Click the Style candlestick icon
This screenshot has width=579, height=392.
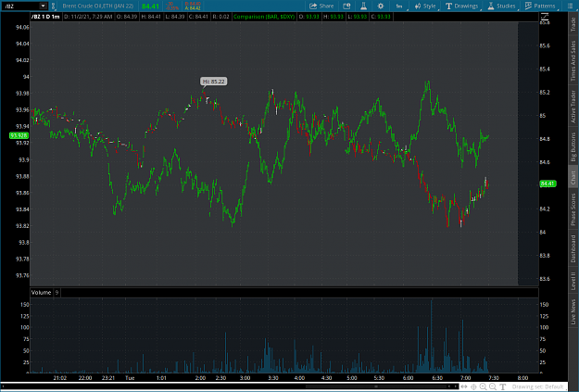418,6
